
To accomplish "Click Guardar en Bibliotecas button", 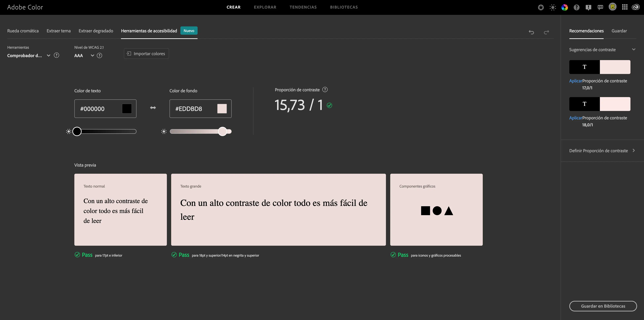I will pyautogui.click(x=603, y=306).
